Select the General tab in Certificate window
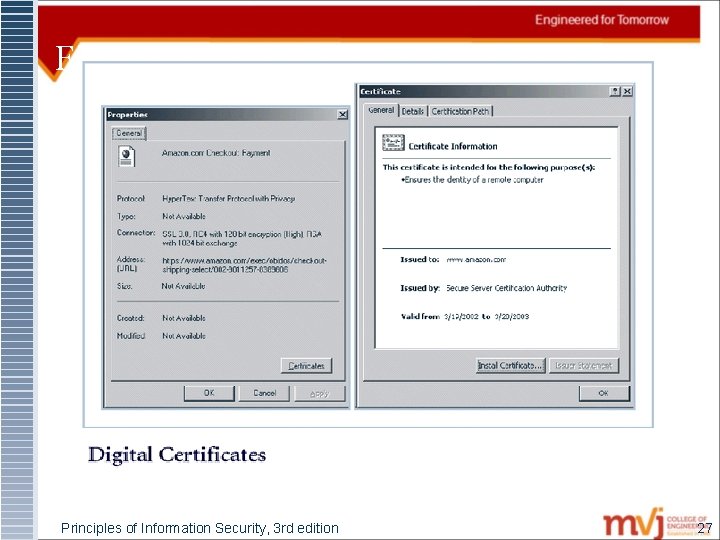Image resolution: width=720 pixels, height=540 pixels. point(381,110)
